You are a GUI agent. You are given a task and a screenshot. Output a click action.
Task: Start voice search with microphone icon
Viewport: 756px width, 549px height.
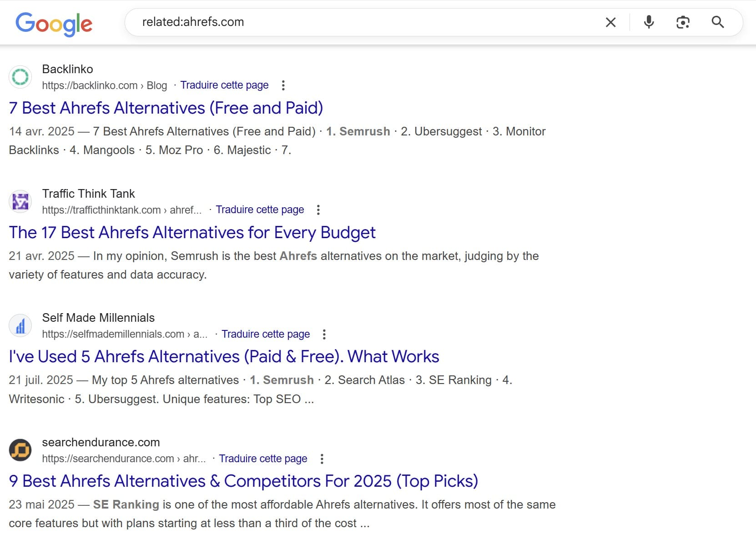pyautogui.click(x=649, y=22)
